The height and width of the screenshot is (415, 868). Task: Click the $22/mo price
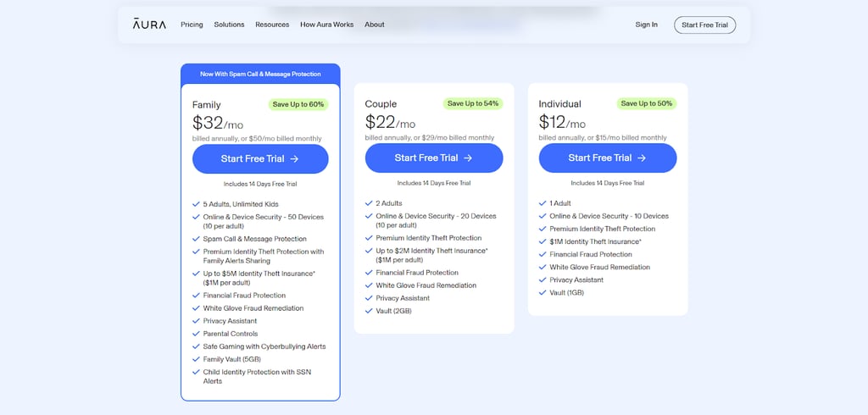pyautogui.click(x=390, y=122)
